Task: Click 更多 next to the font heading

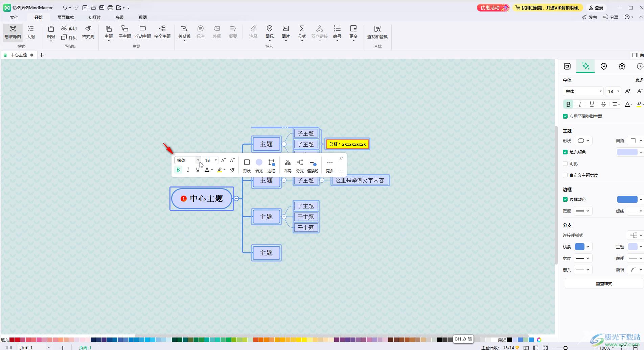Action: (x=639, y=80)
